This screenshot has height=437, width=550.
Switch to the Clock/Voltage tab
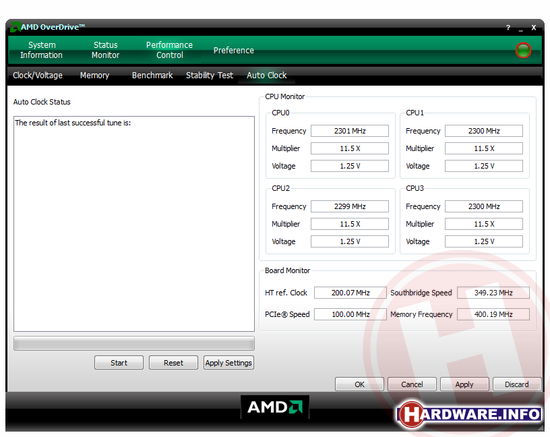(x=38, y=75)
